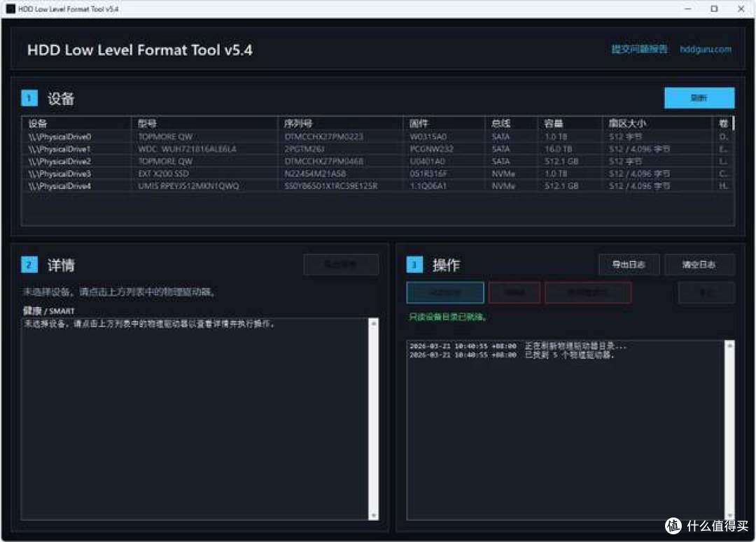Sort by the 容量 column header

pyautogui.click(x=570, y=123)
